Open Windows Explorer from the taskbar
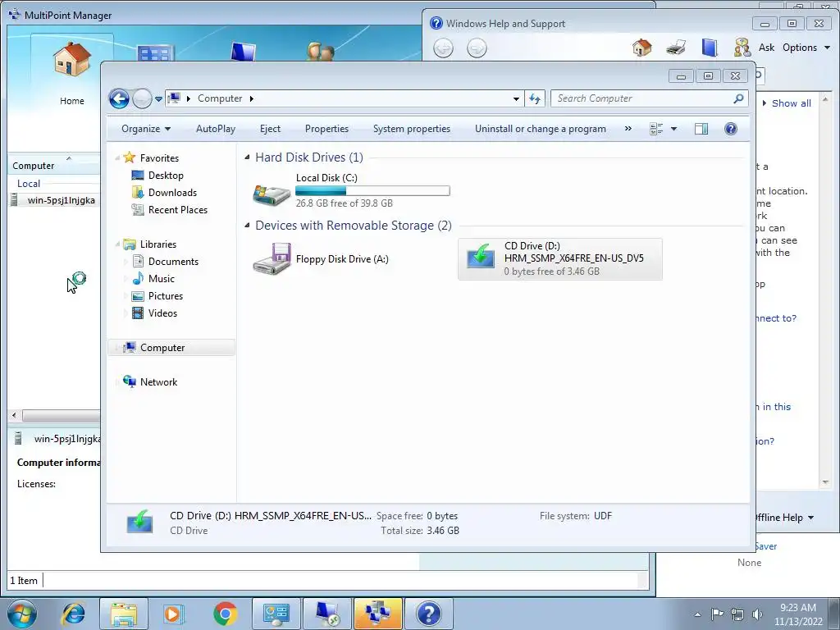The image size is (840, 630). coord(124,614)
